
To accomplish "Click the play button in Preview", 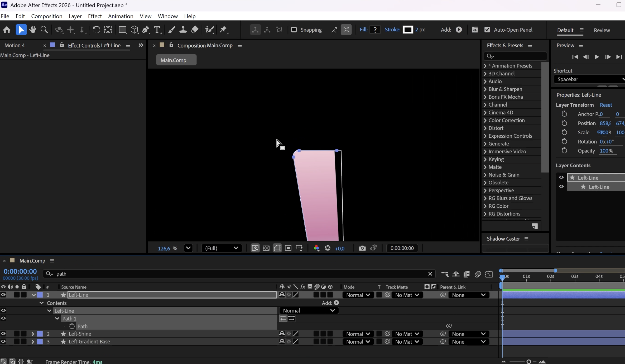I will coord(597,57).
